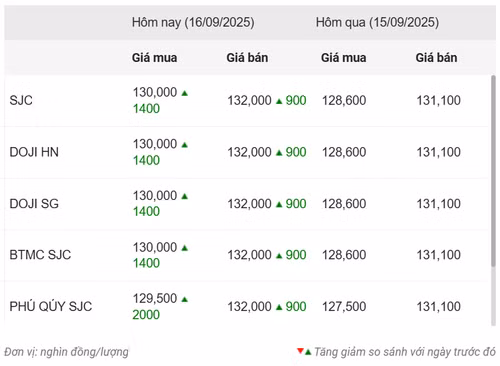500x366 pixels.
Task: Select the Hôm nay (16/09/2025) column header
Action: pyautogui.click(x=193, y=22)
